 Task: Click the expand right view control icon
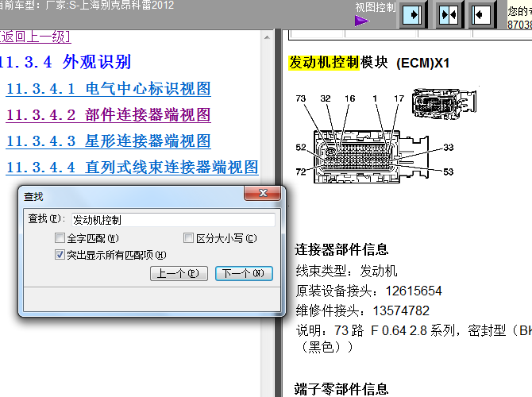coord(413,15)
